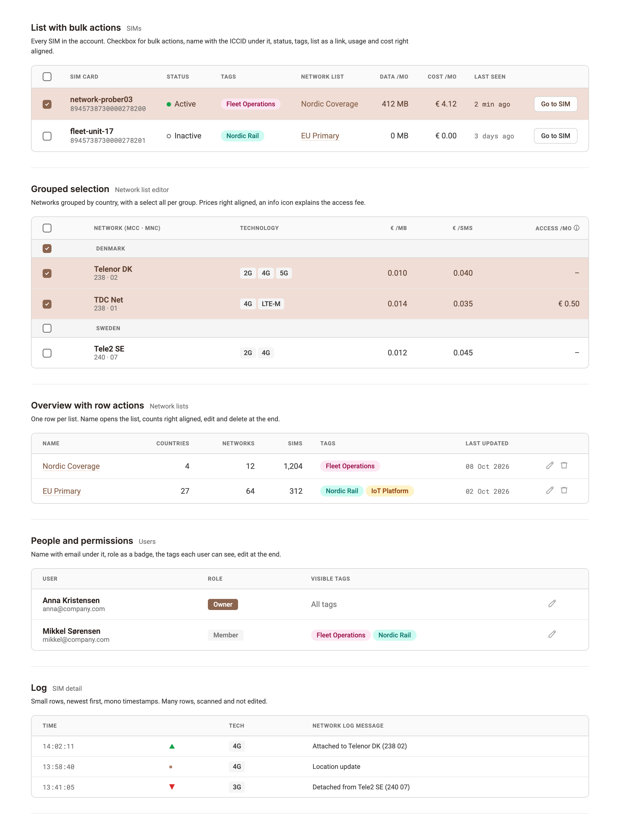Edit the EU Primary list row
Viewport: 620px width, 840px height.
click(x=549, y=490)
